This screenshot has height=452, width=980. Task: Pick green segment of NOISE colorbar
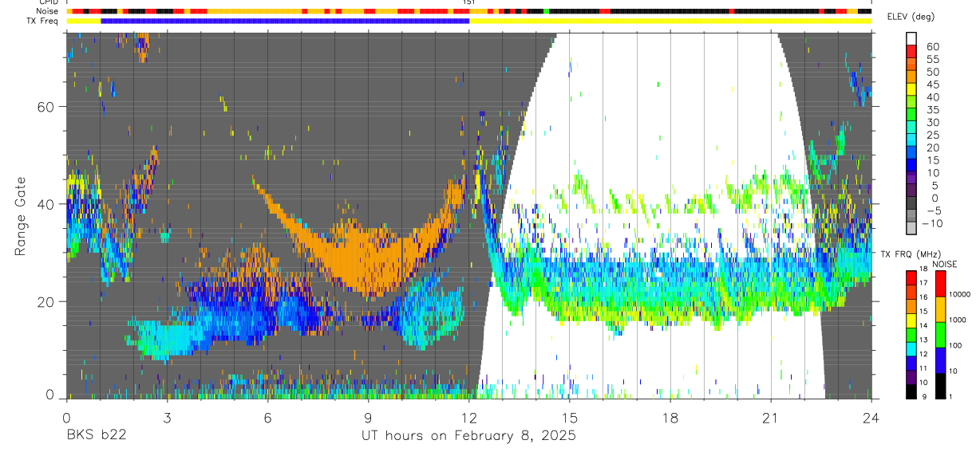[941, 334]
